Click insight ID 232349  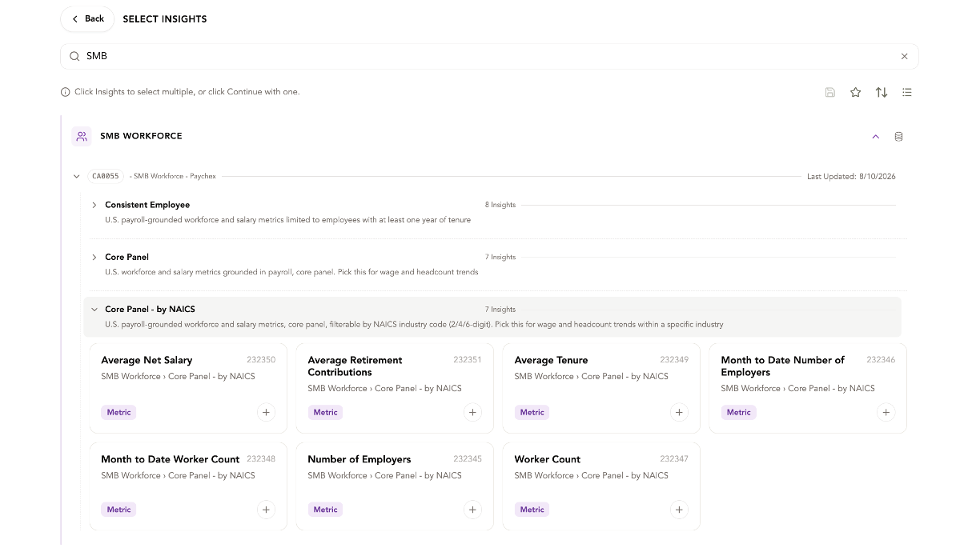[x=674, y=360]
